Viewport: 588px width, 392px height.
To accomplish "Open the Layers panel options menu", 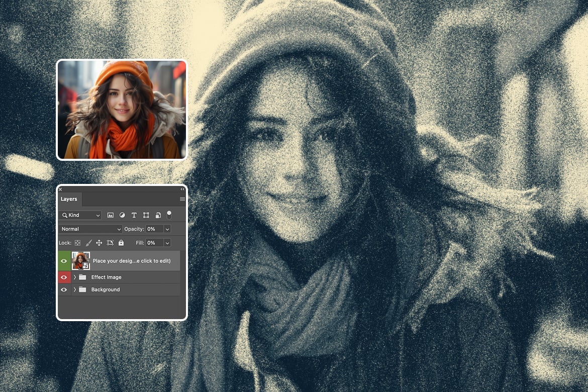I will (182, 199).
